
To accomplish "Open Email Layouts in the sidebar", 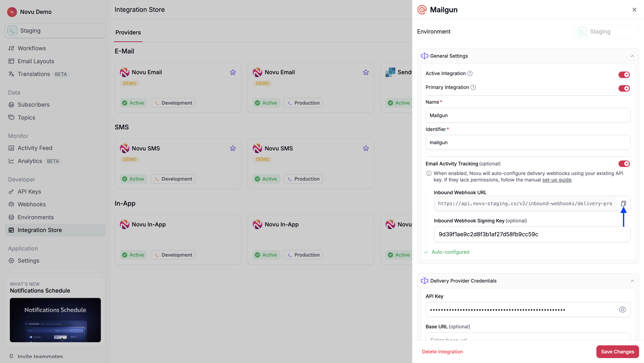I will point(36,61).
